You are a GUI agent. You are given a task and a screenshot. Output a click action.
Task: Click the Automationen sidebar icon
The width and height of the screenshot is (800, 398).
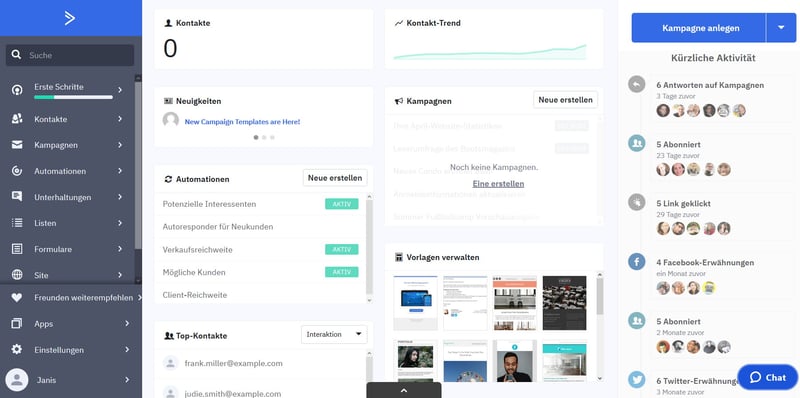click(17, 171)
